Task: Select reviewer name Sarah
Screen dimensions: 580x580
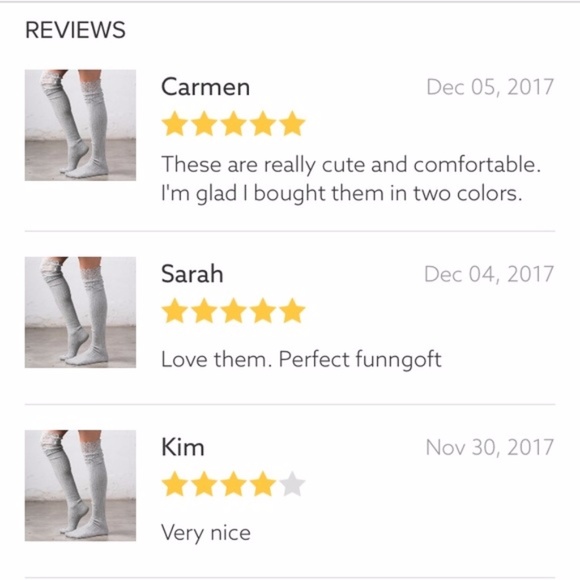Action: pos(192,274)
